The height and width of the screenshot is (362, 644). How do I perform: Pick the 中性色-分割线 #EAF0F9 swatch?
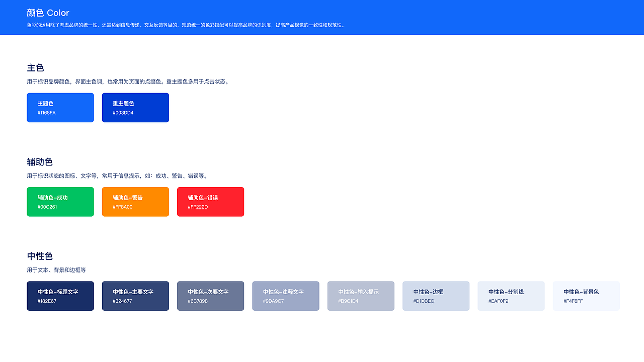click(511, 296)
